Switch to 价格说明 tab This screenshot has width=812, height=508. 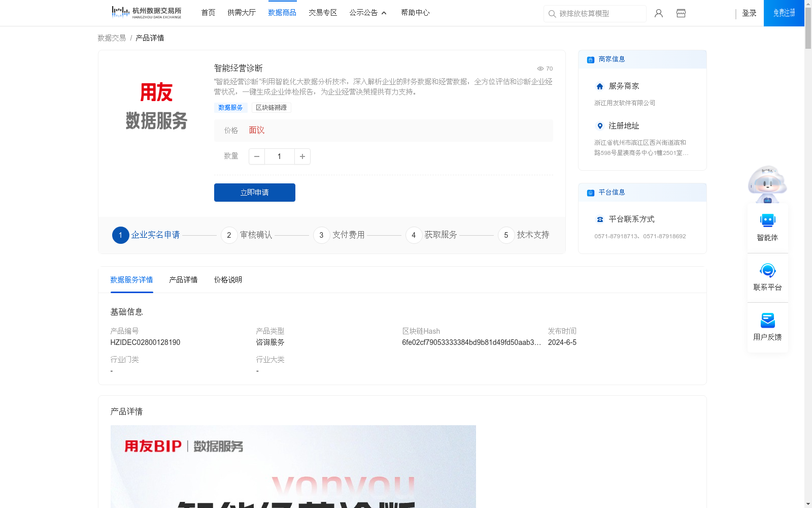pyautogui.click(x=228, y=280)
